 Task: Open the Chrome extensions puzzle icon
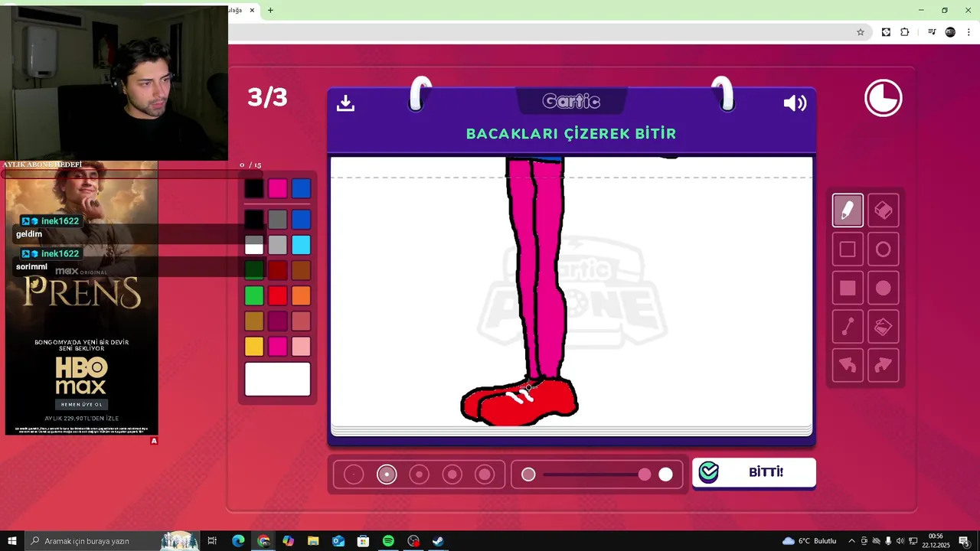click(905, 32)
